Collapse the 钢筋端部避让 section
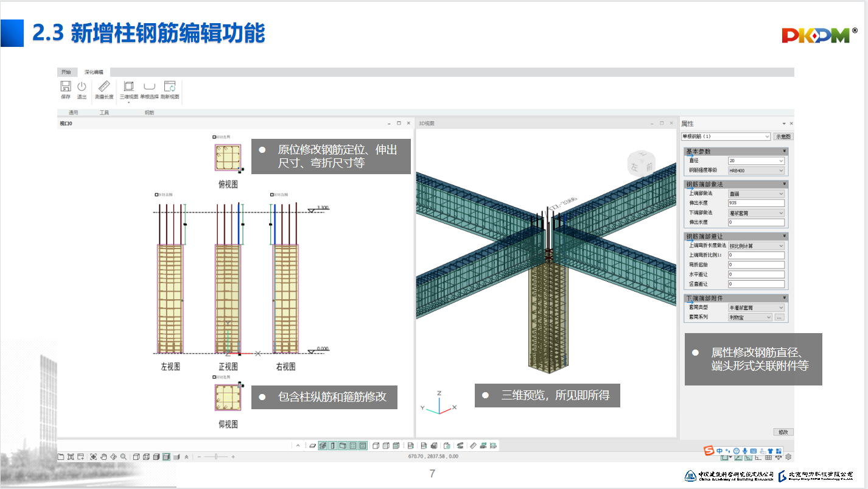Image resolution: width=868 pixels, height=489 pixels. point(784,236)
